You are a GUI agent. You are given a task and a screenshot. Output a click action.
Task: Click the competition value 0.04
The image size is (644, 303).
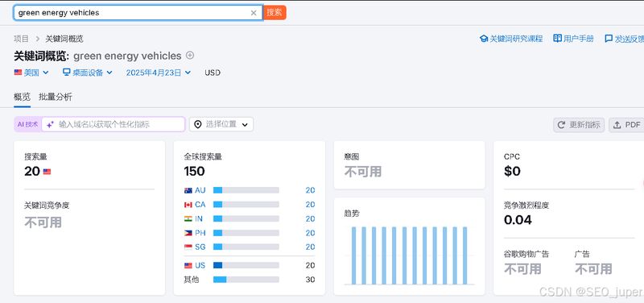518,219
